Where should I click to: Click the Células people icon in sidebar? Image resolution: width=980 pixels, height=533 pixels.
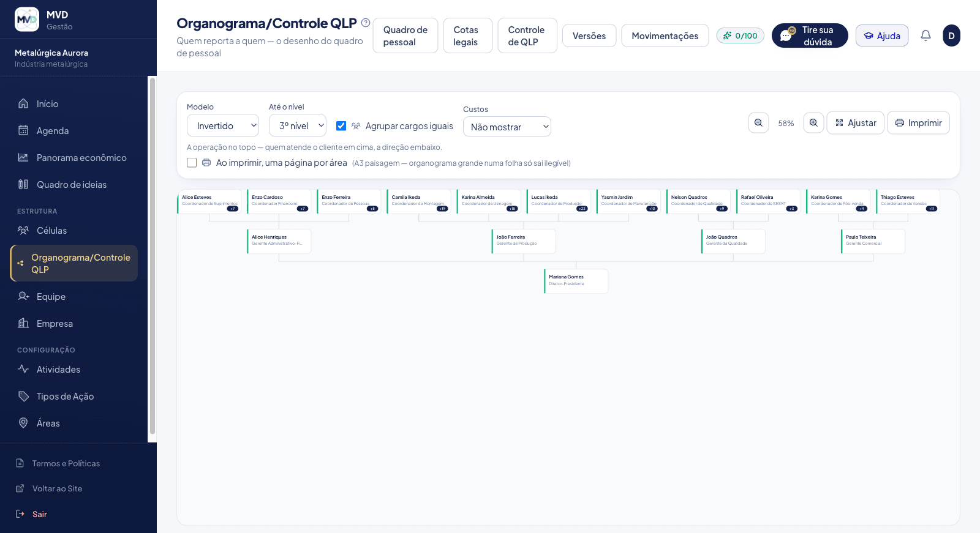click(x=23, y=230)
